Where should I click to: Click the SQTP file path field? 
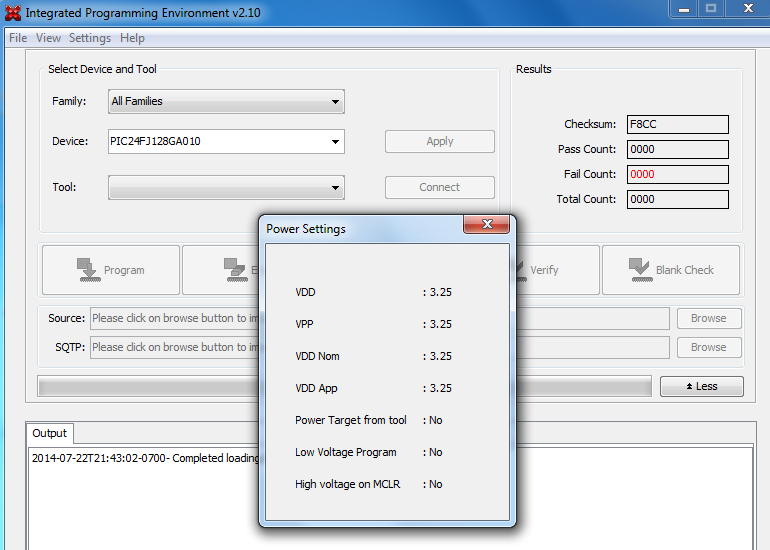pyautogui.click(x=380, y=347)
